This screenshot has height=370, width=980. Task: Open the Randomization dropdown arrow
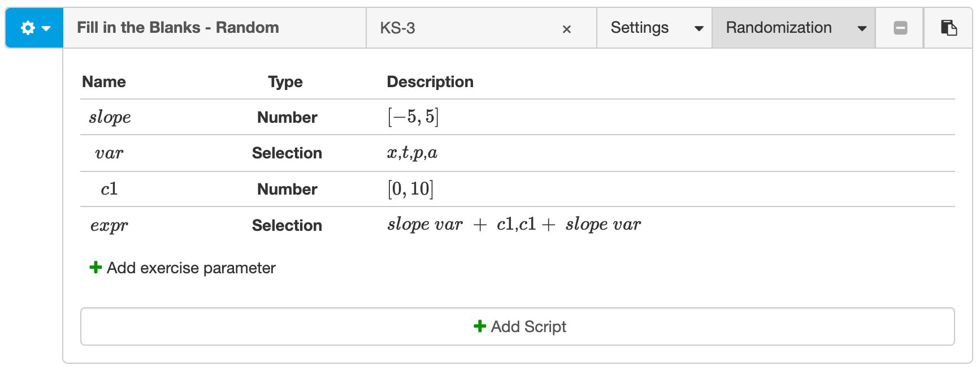coord(861,27)
